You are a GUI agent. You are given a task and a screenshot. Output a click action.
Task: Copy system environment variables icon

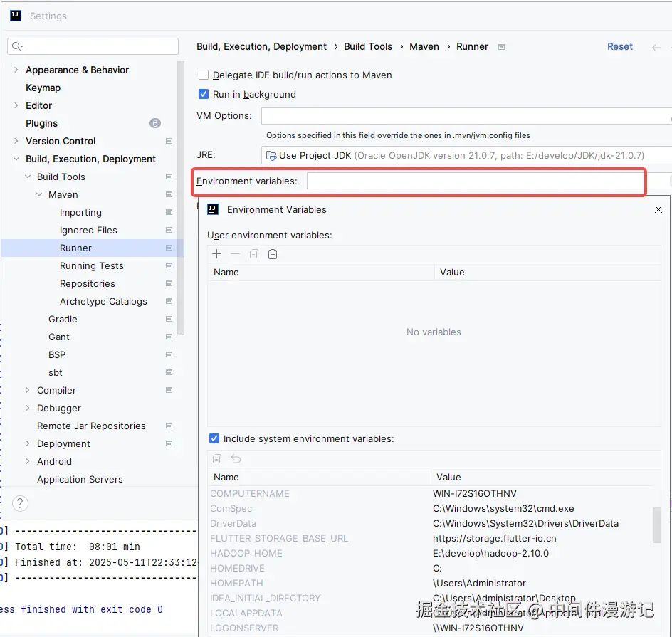217,459
